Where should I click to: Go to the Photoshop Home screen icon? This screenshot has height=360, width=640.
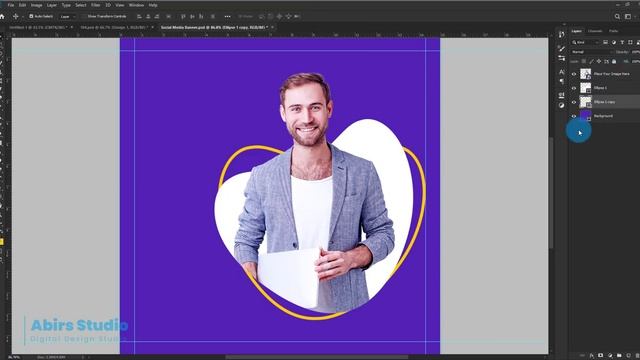2,16
